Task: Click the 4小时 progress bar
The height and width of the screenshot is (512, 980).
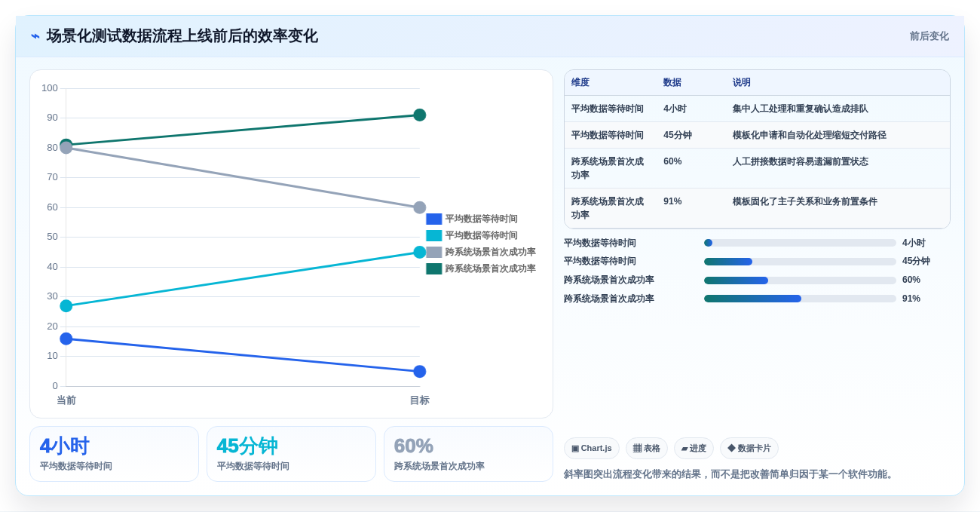Action: tap(800, 243)
